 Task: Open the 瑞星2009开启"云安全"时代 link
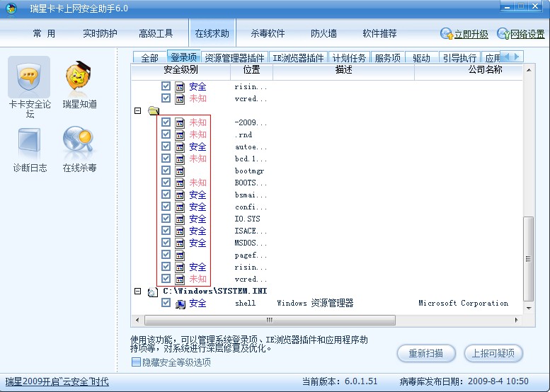click(x=57, y=381)
